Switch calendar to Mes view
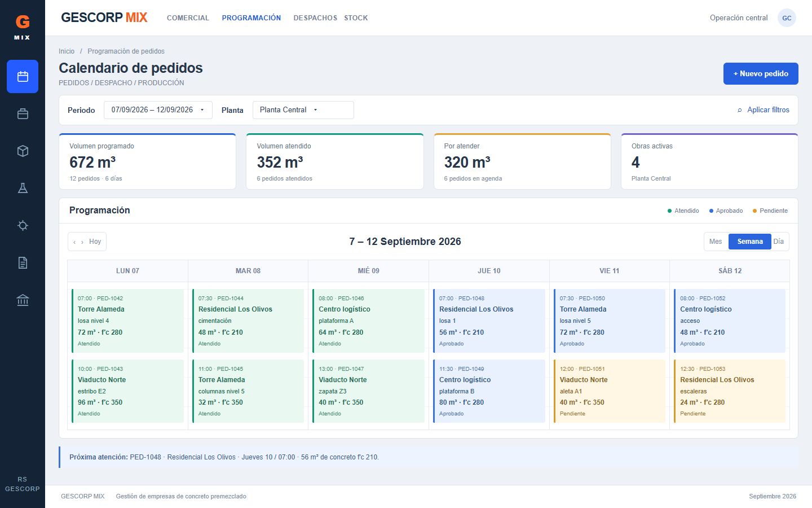 716,242
